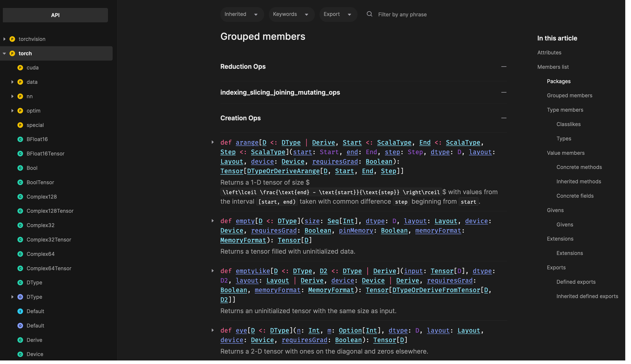Open the Keywords filter dropdown

coord(291,14)
